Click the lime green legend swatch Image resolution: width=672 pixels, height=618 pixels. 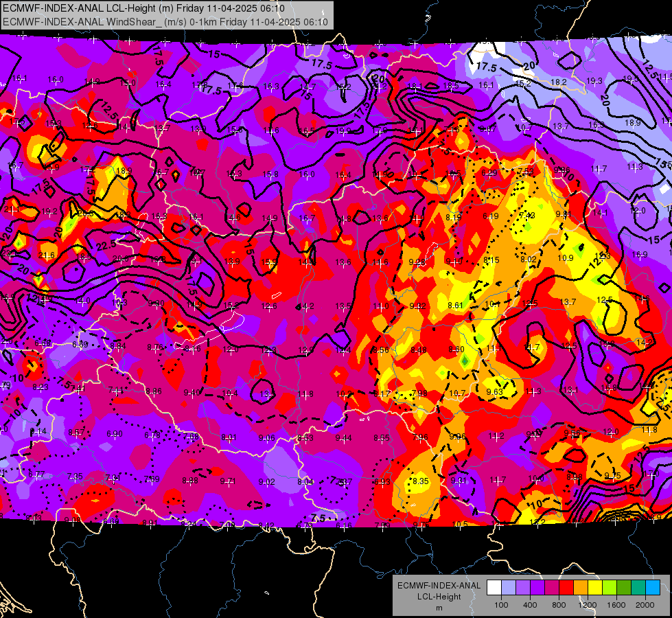click(x=610, y=588)
